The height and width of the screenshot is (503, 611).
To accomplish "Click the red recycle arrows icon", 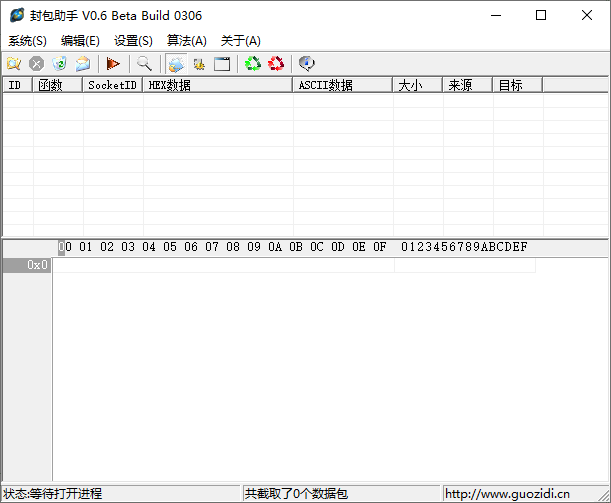I will click(276, 64).
